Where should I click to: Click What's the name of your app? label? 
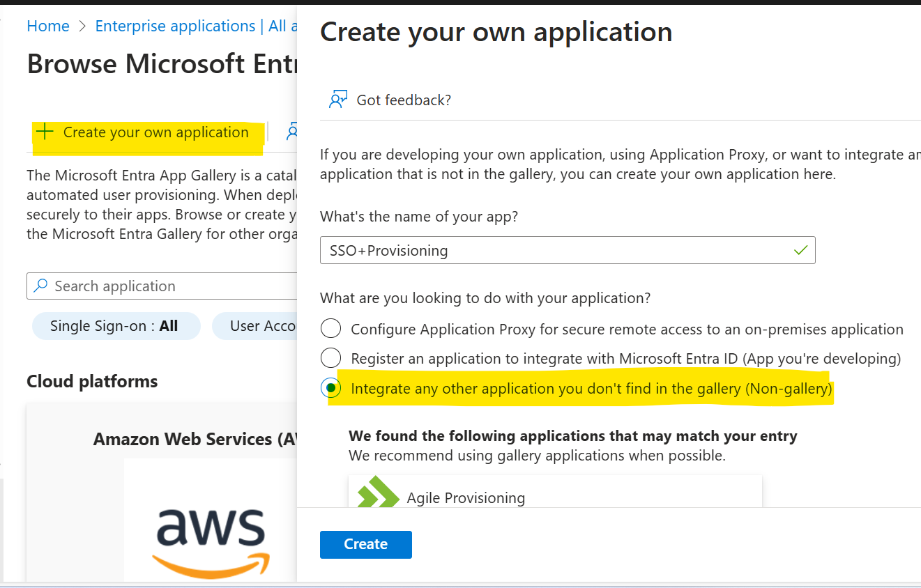pos(419,217)
